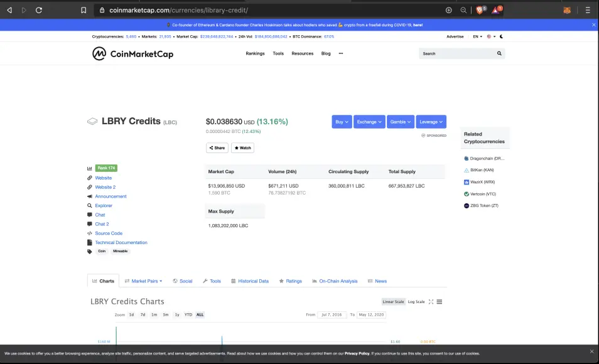Open Brave Rewards triangle icon
The image size is (599, 364).
click(496, 10)
